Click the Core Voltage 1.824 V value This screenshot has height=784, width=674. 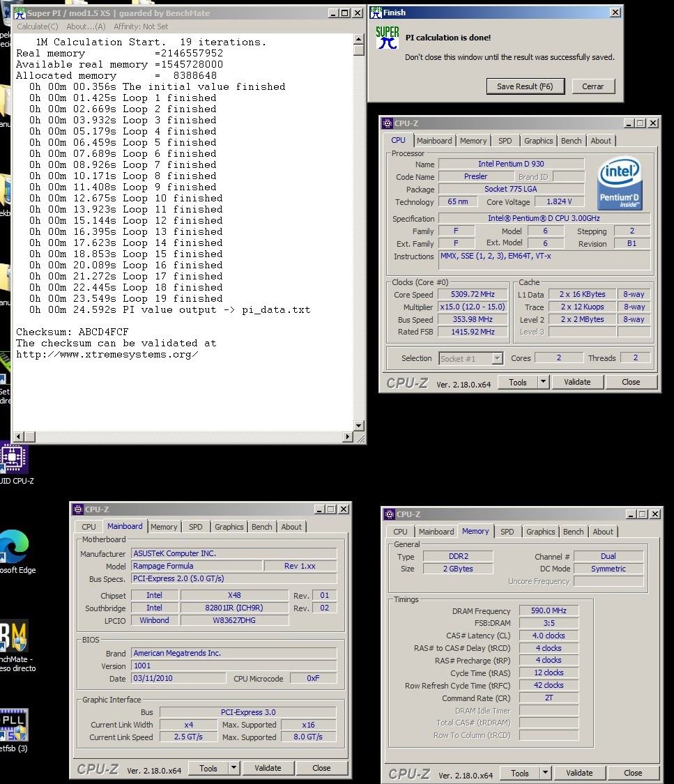pos(559,201)
